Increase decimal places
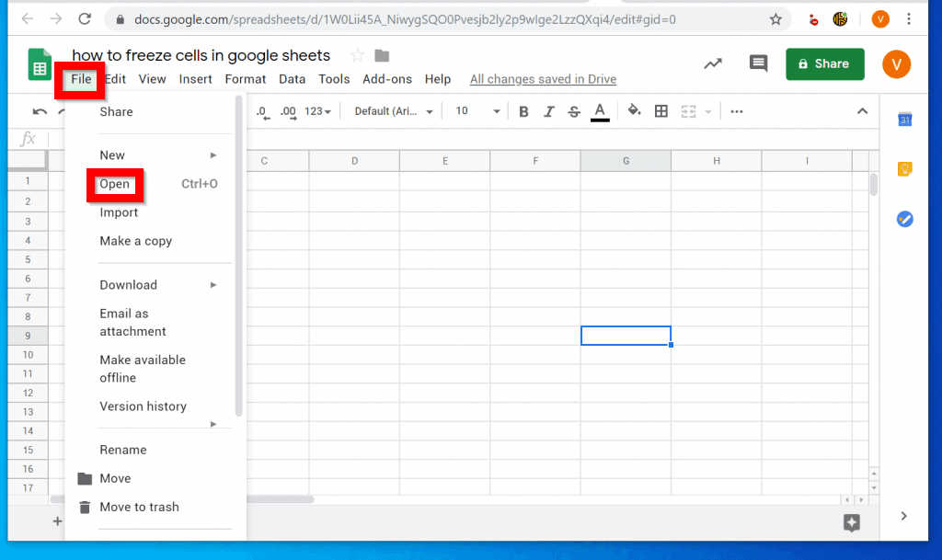Viewport: 942px width, 560px height. coord(288,111)
